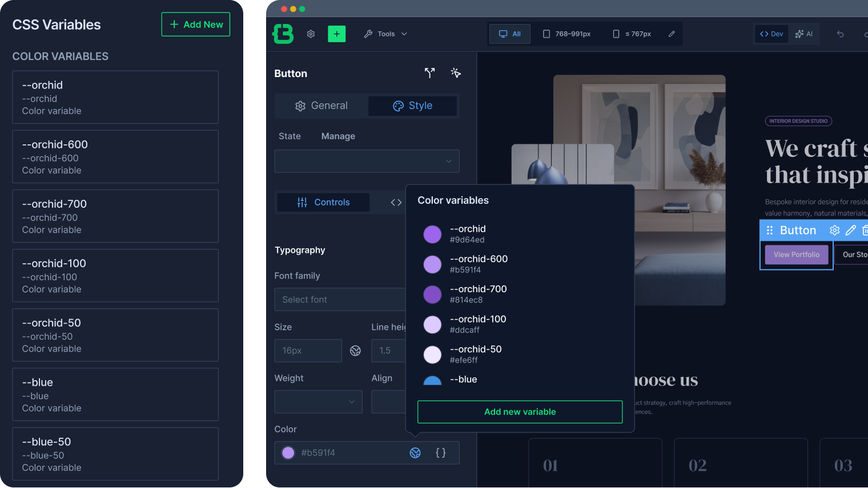868x488 pixels.
Task: Click drag handle dots on Button toolbar
Action: click(770, 230)
